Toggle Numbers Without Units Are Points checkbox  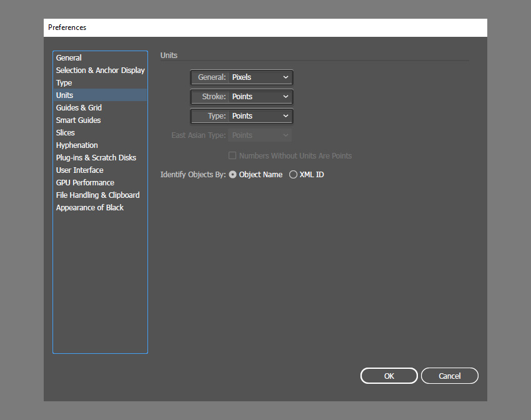click(x=232, y=155)
